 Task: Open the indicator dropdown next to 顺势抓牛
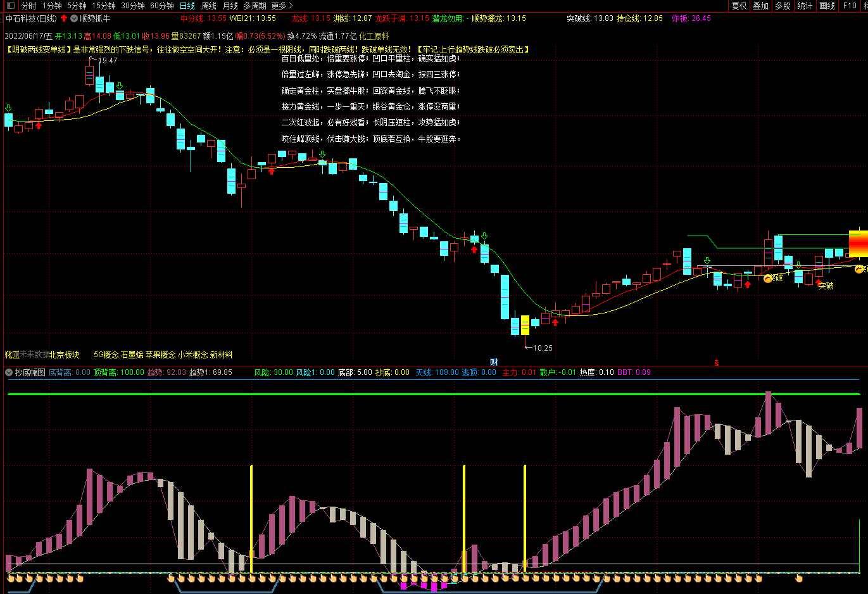[x=74, y=18]
